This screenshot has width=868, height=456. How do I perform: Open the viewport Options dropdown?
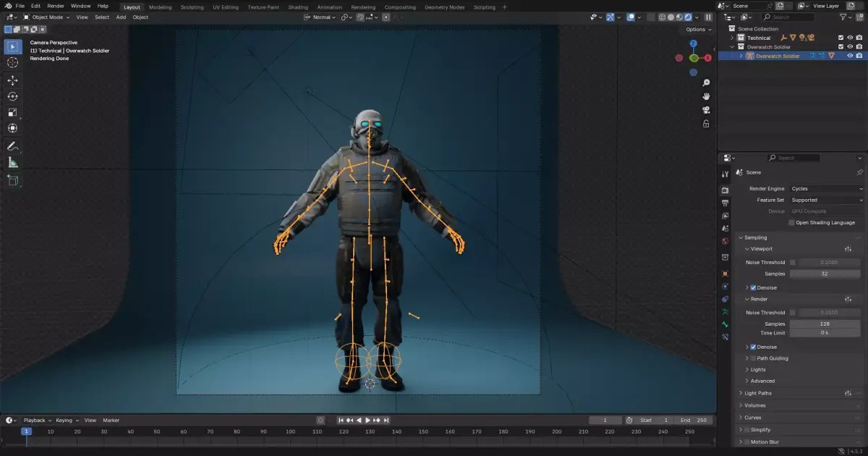click(698, 29)
